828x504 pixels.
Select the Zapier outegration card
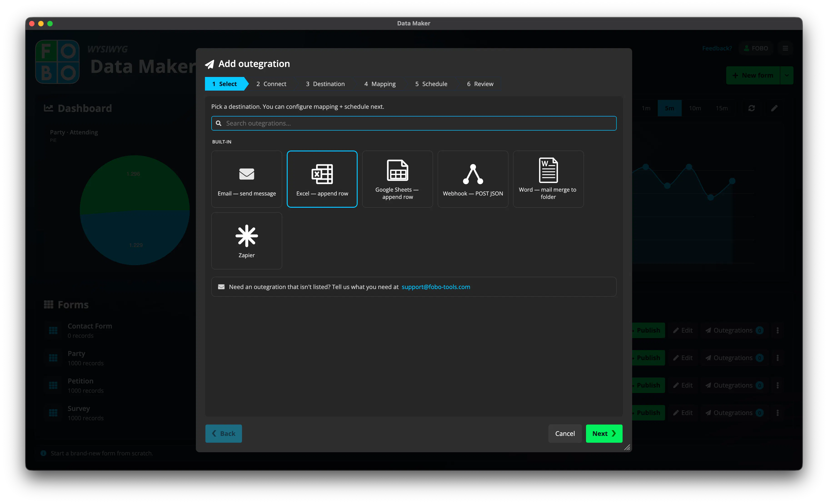[x=246, y=241]
